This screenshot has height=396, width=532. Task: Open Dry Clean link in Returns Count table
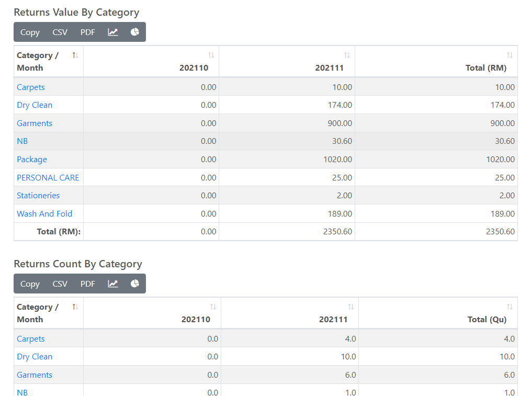coord(35,357)
